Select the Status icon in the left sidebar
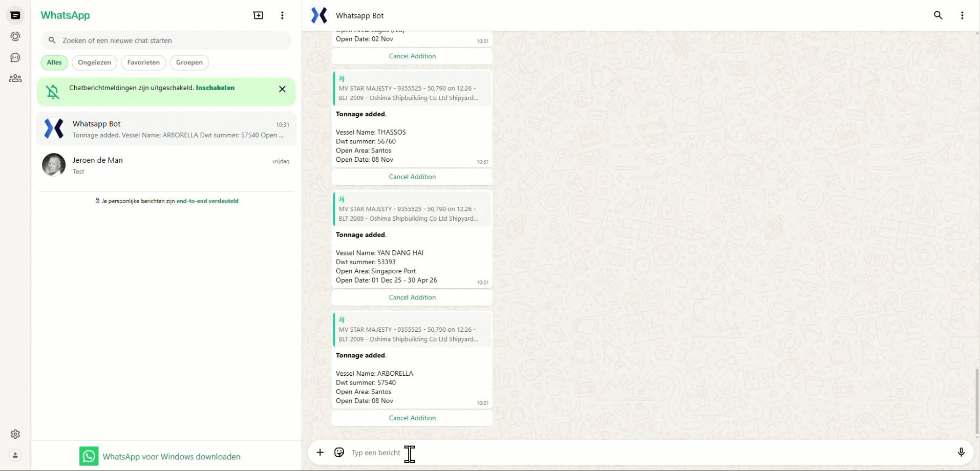980x471 pixels. pyautogui.click(x=15, y=36)
